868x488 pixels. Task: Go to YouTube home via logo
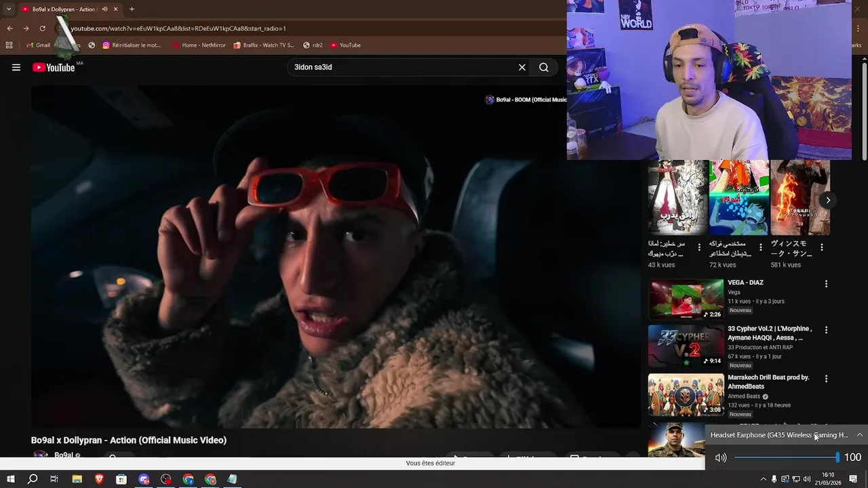(x=54, y=67)
